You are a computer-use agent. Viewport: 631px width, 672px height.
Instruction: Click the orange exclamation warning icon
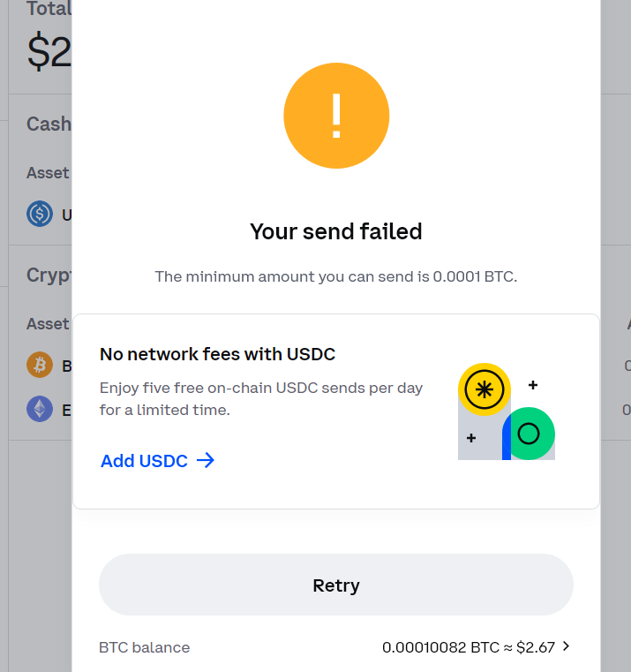coord(336,115)
